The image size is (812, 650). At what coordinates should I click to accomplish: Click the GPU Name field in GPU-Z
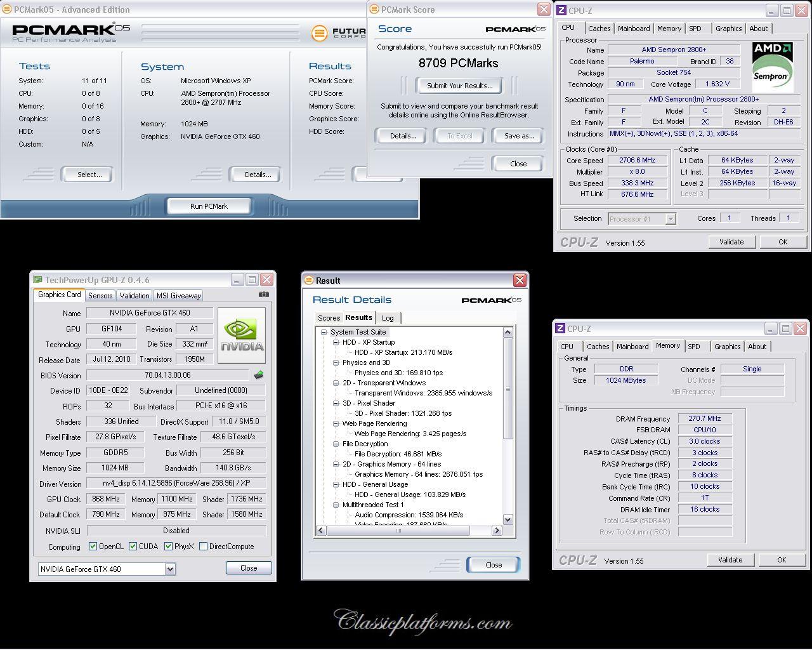(x=150, y=313)
